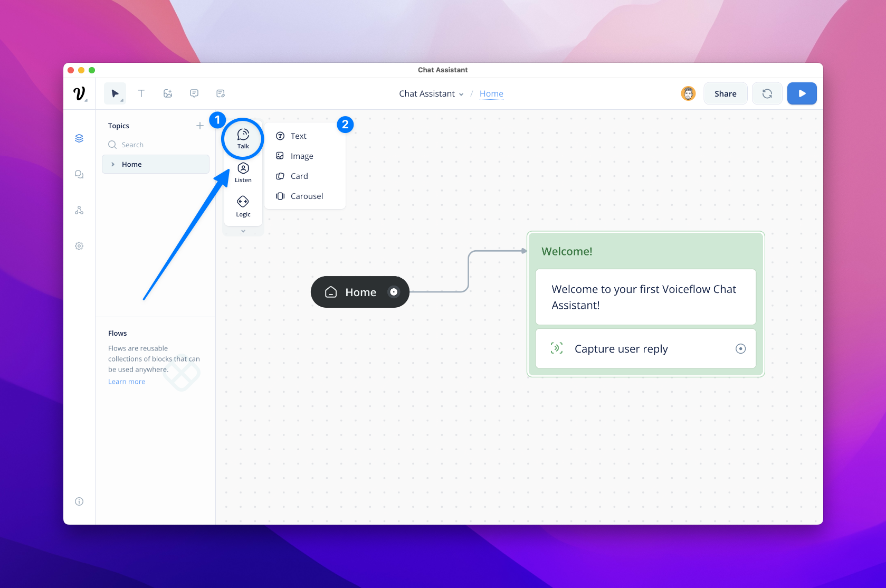The width and height of the screenshot is (886, 588).
Task: Run the assistant with play button
Action: click(802, 93)
